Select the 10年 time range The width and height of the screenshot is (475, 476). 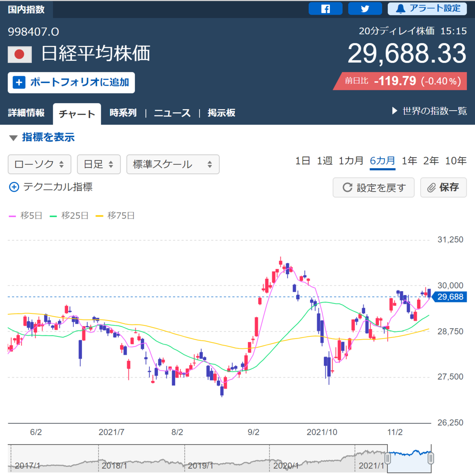tap(456, 161)
